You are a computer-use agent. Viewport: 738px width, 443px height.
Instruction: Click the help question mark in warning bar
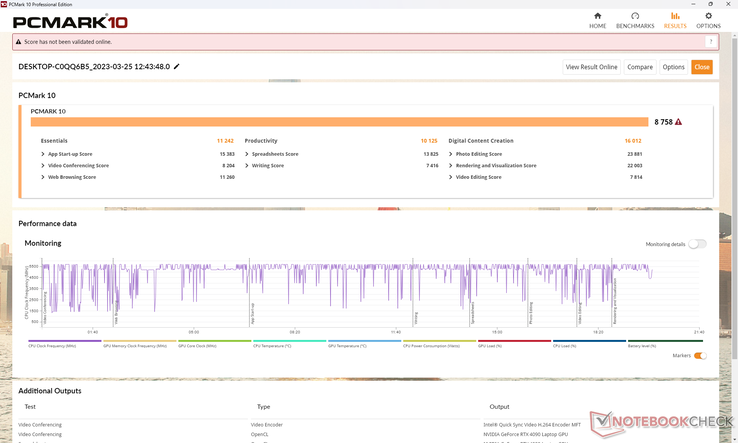(710, 42)
